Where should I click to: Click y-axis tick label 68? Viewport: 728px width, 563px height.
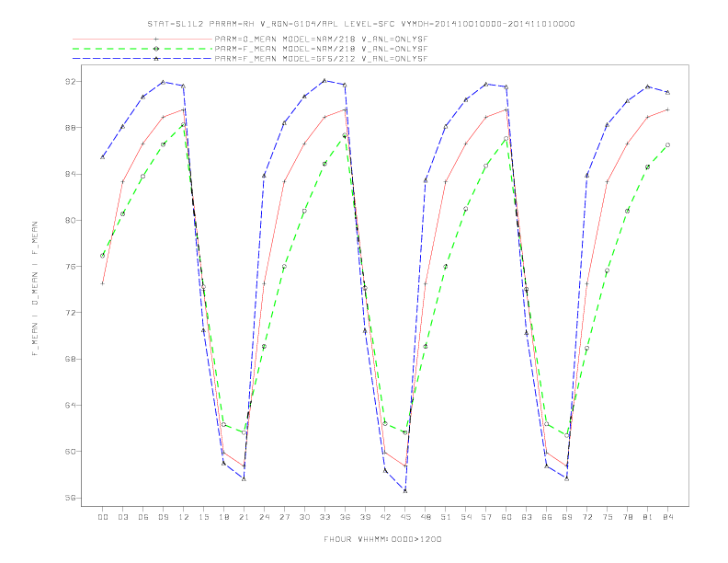pyautogui.click(x=70, y=359)
